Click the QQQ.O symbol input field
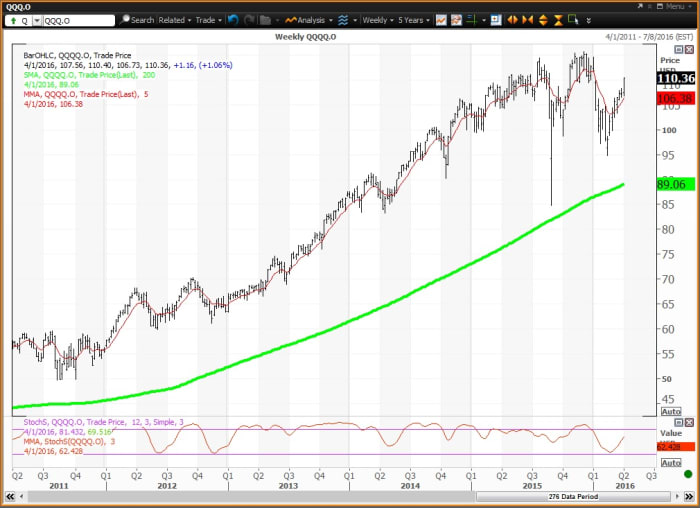The image size is (700, 508). point(79,21)
